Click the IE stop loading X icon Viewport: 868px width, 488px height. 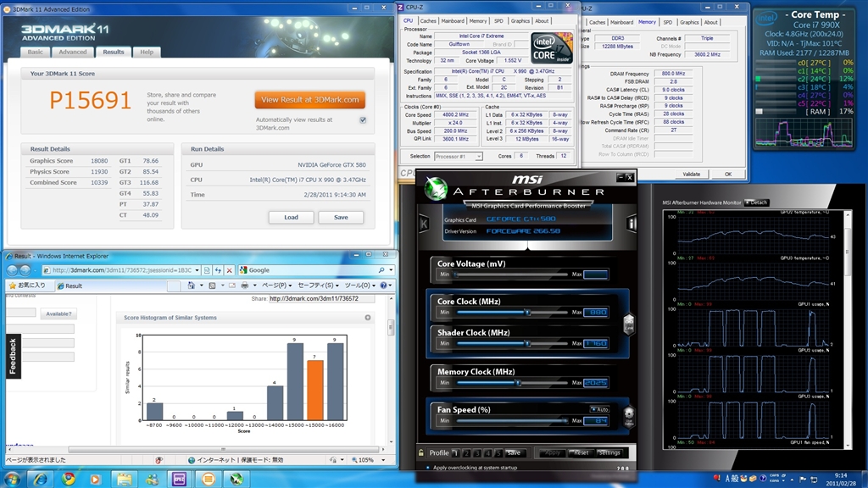coord(229,270)
